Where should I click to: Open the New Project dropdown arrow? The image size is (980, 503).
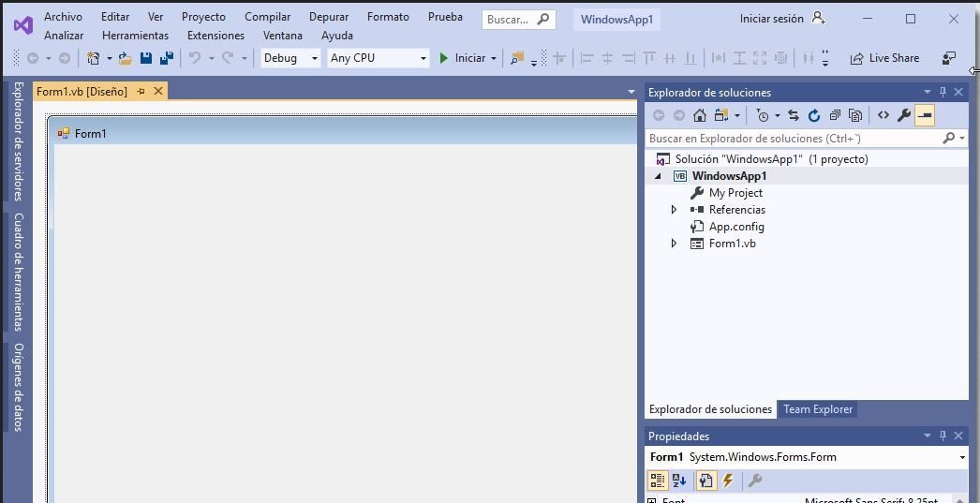(x=110, y=59)
